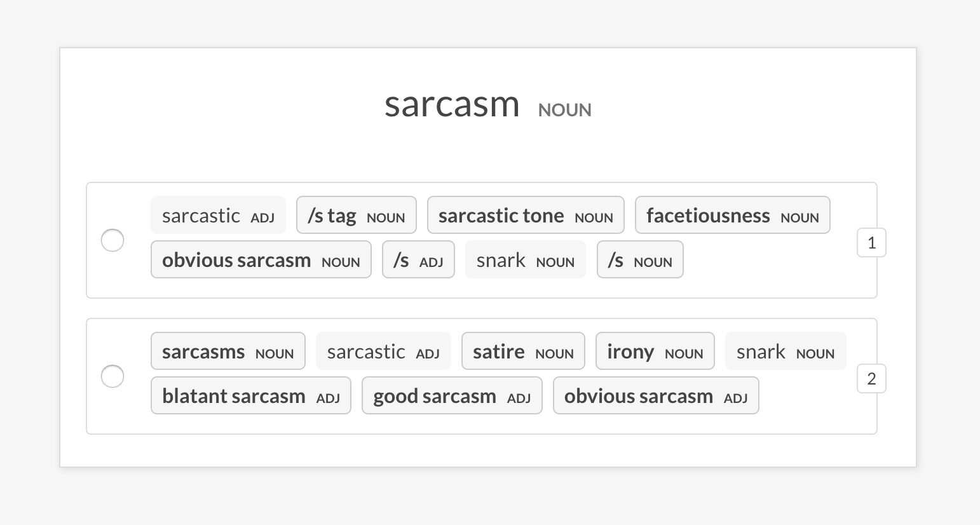The height and width of the screenshot is (525, 980).
Task: Click the number 1 shortcut badge
Action: (871, 243)
